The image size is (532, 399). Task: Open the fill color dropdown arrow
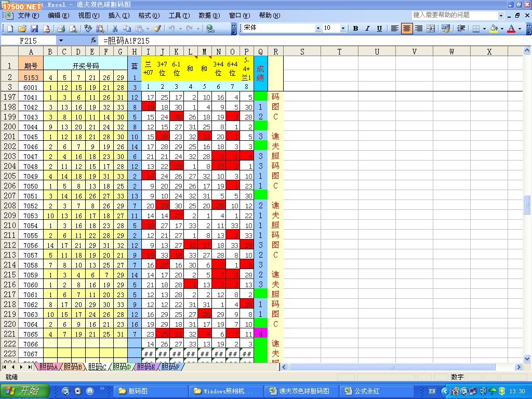(502, 29)
